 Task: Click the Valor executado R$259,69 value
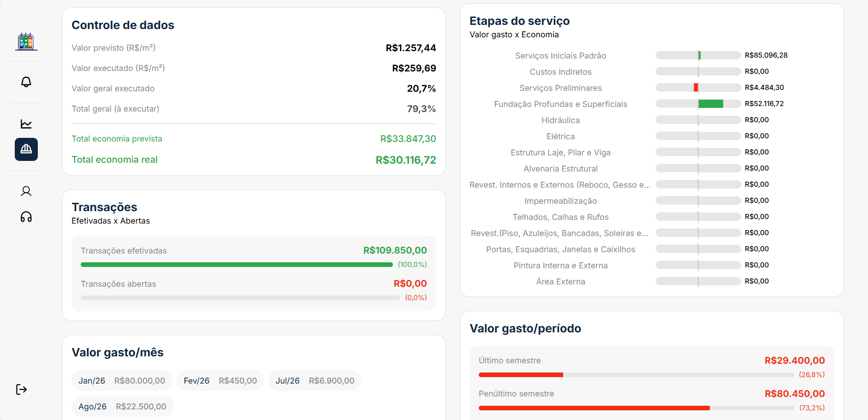point(414,68)
